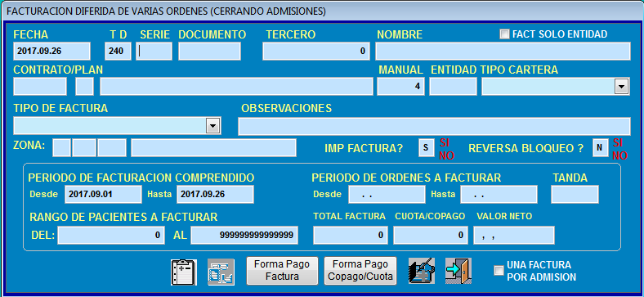Click the DEL patient range field
Image resolution: width=644 pixels, height=297 pixels.
[x=111, y=236]
